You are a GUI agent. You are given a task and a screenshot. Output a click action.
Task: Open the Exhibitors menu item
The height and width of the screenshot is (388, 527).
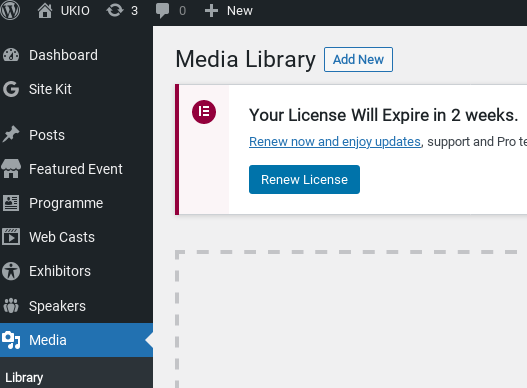[60, 271]
